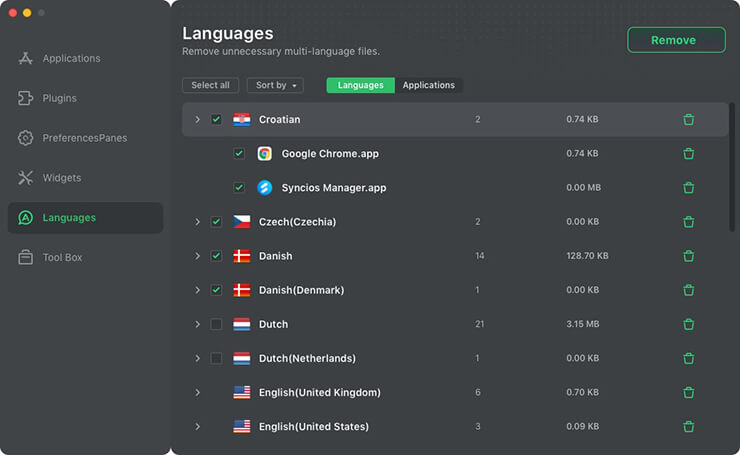Select the Dutch 3.15 MB size value
The width and height of the screenshot is (740, 455).
coord(583,324)
